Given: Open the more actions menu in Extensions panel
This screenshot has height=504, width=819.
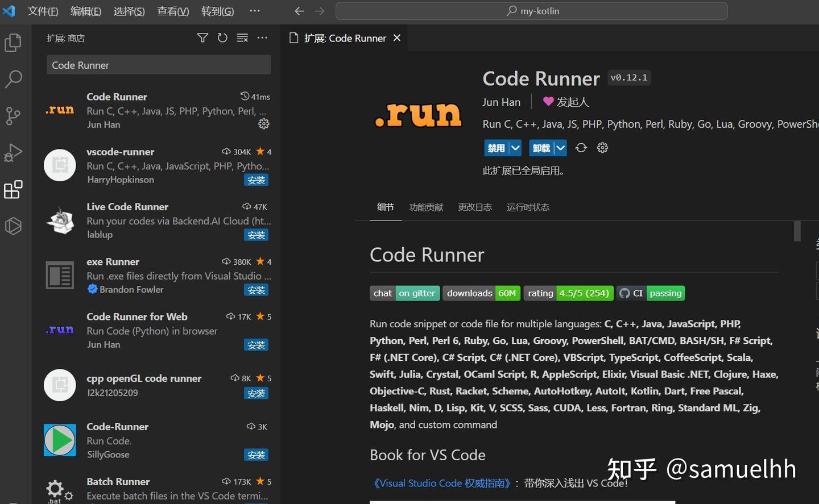Looking at the screenshot, I should tap(262, 38).
